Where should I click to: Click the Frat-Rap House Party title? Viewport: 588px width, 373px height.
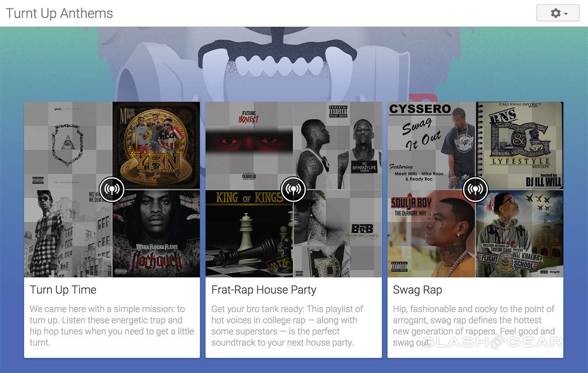coord(264,290)
